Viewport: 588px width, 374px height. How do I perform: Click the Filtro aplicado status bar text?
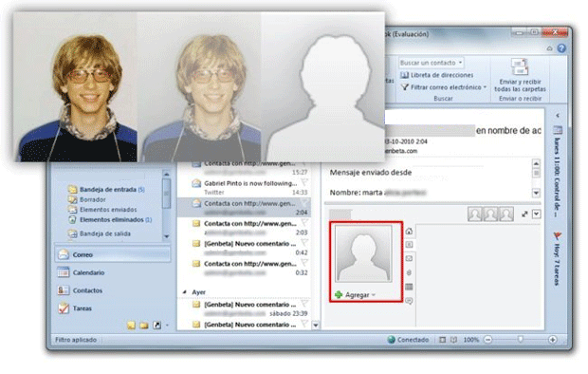[x=76, y=340]
